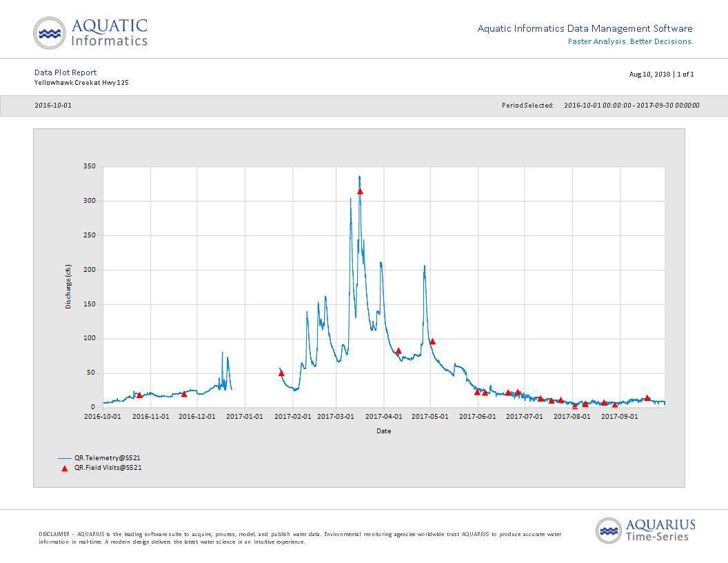Screen dimensions: 728x563
Task: Click the 2017-07-01 x-axis label
Action: [524, 417]
